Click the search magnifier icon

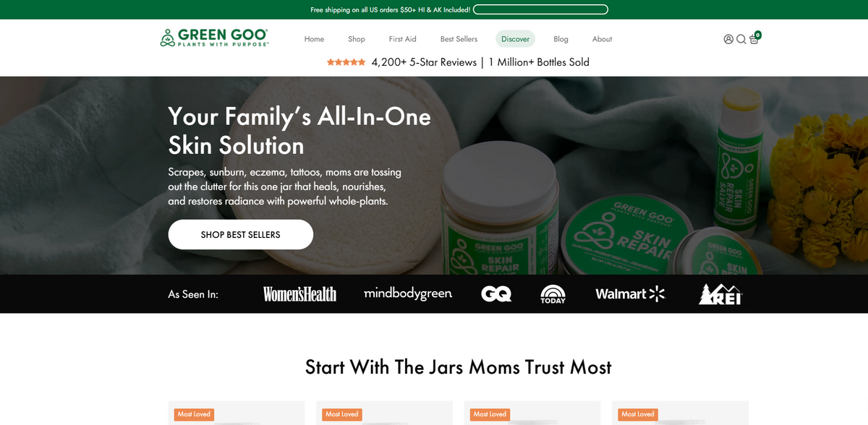pyautogui.click(x=741, y=39)
